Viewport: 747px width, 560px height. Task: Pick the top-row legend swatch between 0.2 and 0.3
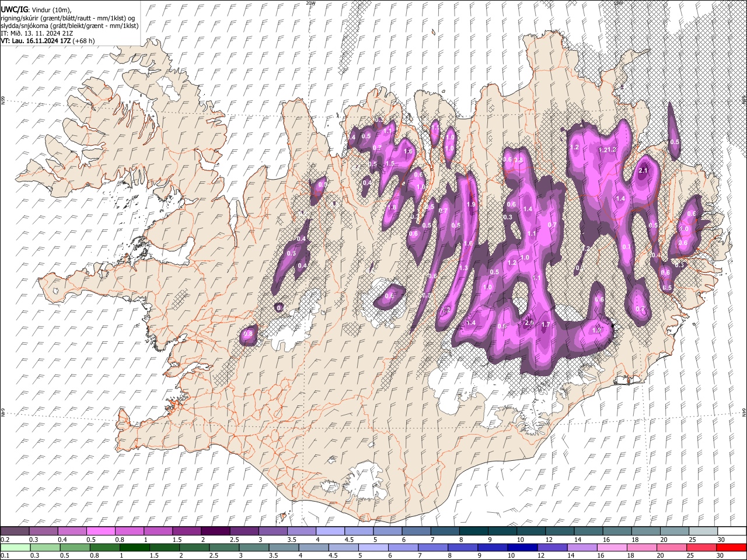tap(15, 531)
